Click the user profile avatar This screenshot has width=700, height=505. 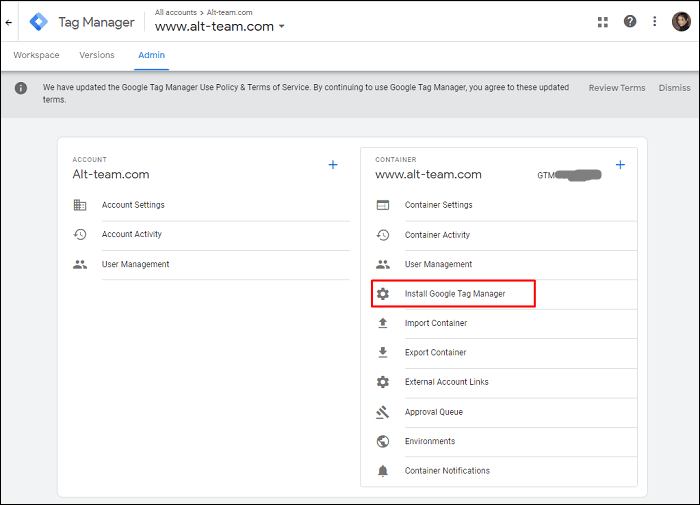pyautogui.click(x=681, y=21)
